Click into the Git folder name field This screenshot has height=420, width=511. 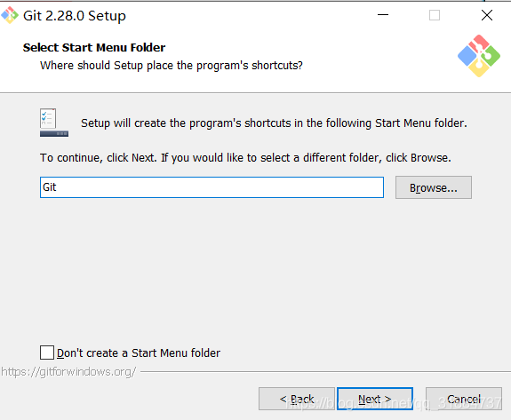(x=212, y=187)
